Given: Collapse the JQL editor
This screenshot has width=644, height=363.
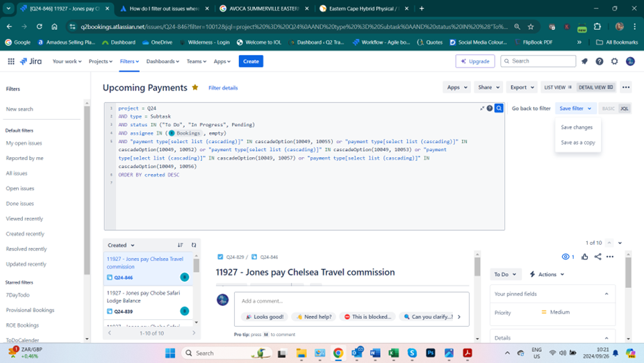Looking at the screenshot, I should pyautogui.click(x=481, y=108).
